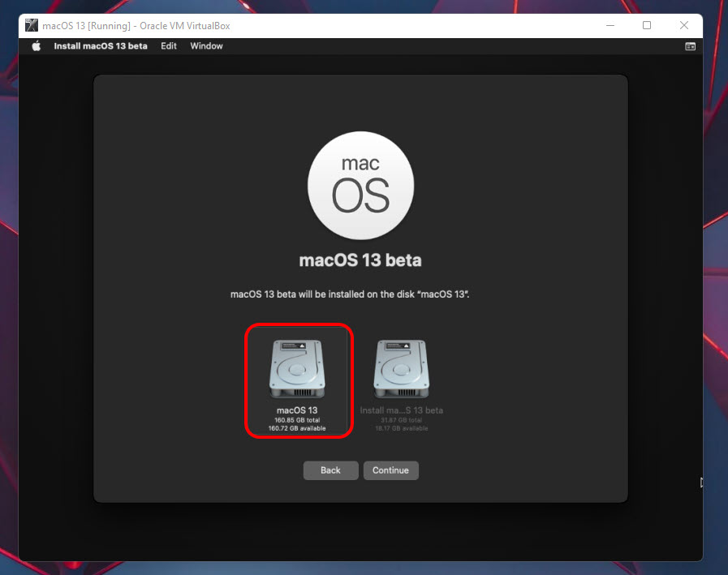Screen dimensions: 728x575
Task: Select the macOS 13 disk icon
Action: (297, 369)
